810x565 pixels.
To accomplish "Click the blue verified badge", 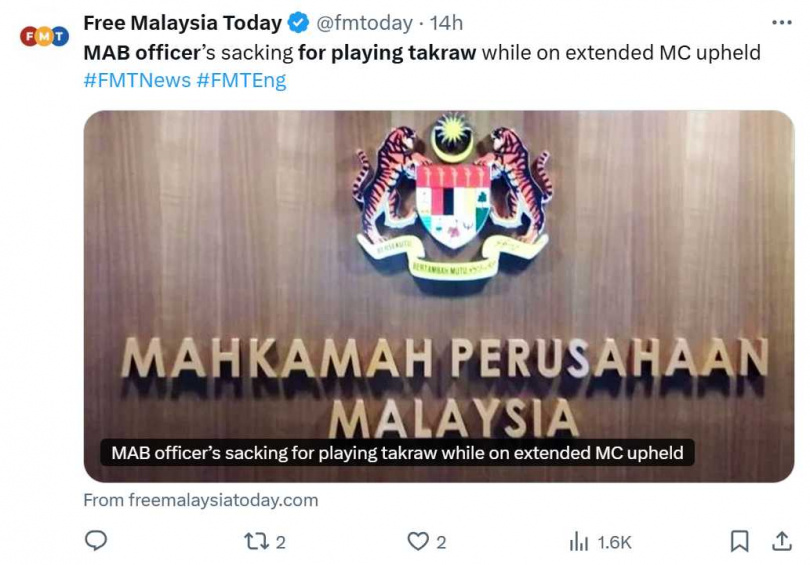I will [x=298, y=23].
